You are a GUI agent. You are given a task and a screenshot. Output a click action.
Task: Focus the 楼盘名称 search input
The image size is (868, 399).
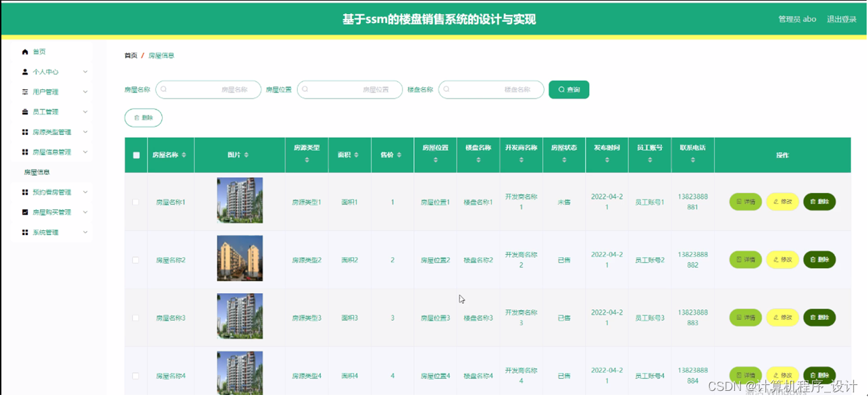pyautogui.click(x=491, y=90)
